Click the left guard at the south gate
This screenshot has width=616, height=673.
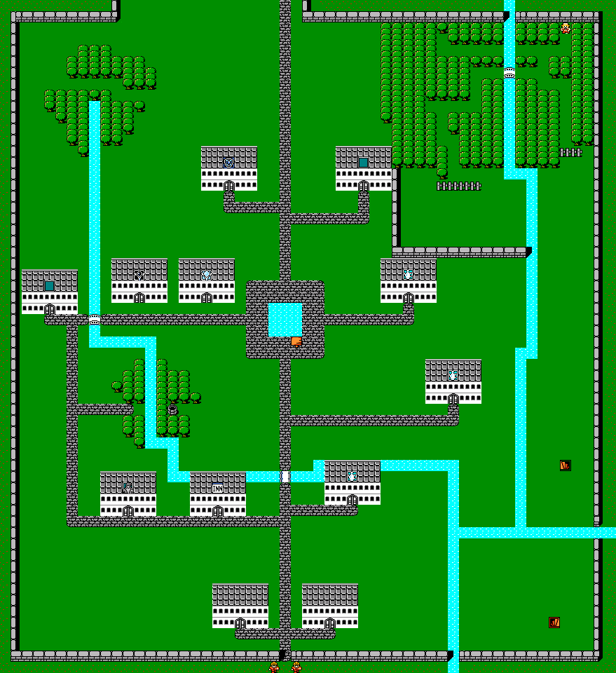pos(274,667)
